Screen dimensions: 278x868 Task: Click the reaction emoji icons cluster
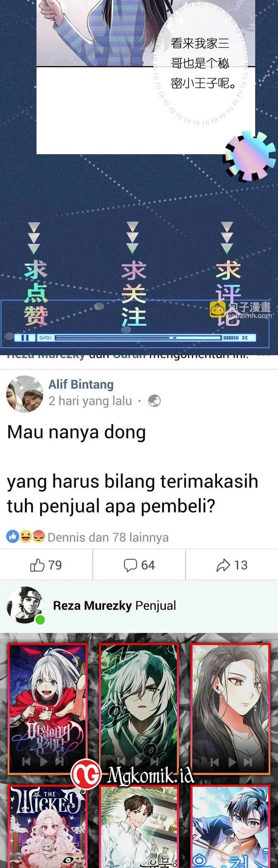[26, 537]
